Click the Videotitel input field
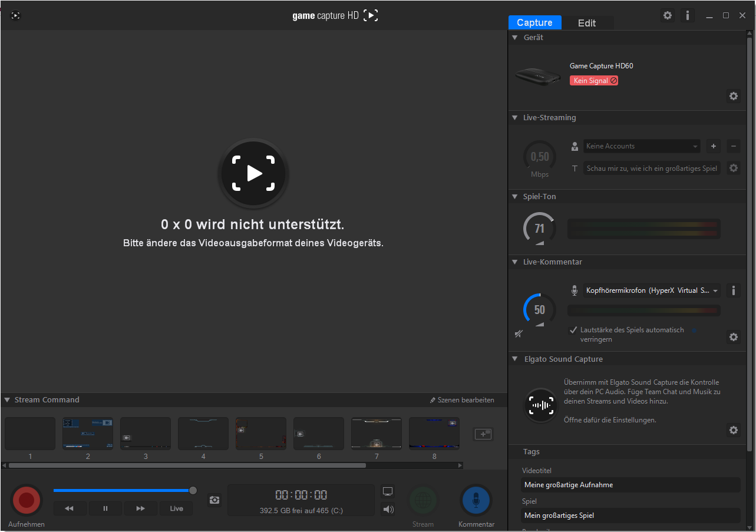The width and height of the screenshot is (756, 532). click(631, 485)
